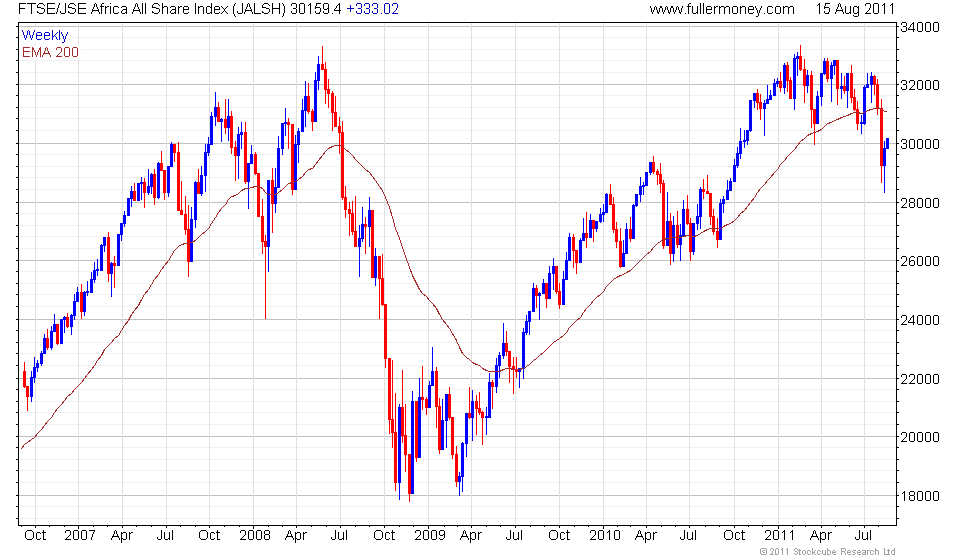The image size is (980, 560).
Task: Open the www.fullermoney.com link
Action: (x=722, y=9)
